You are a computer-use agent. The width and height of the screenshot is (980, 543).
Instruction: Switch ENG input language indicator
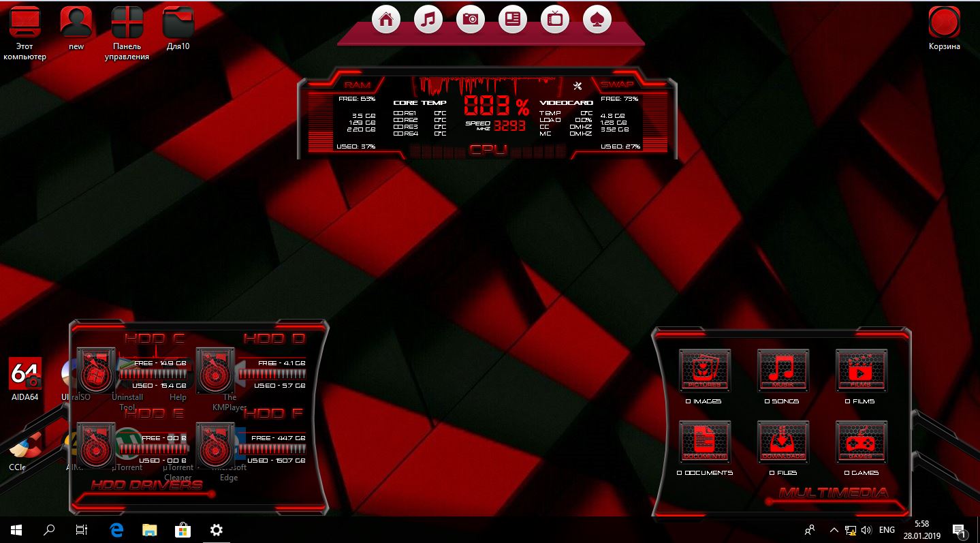click(x=887, y=529)
